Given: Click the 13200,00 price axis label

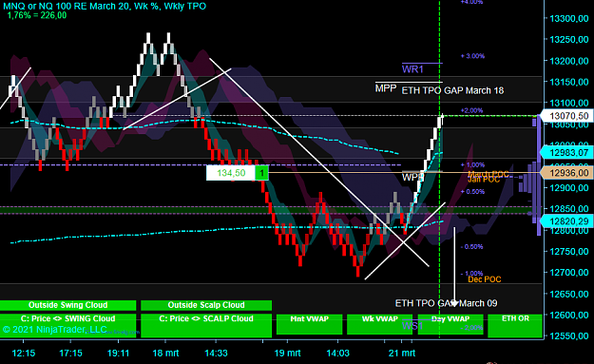Looking at the screenshot, I should 569,61.
